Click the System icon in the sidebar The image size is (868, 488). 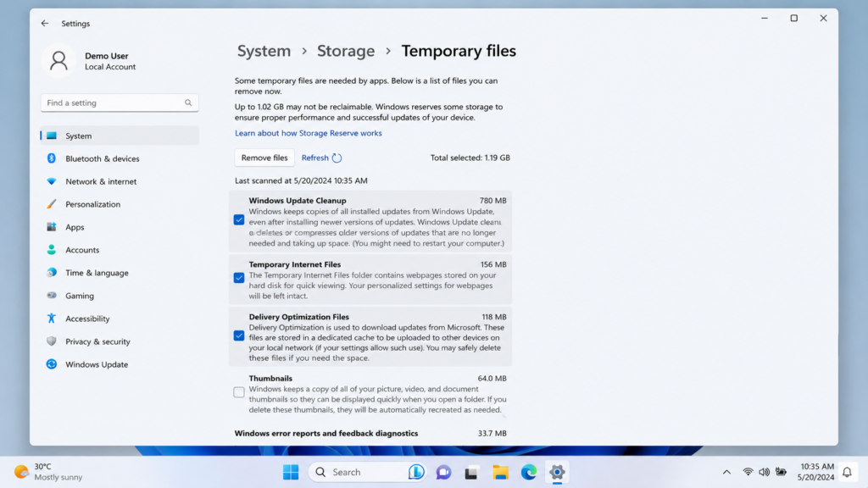(x=52, y=136)
